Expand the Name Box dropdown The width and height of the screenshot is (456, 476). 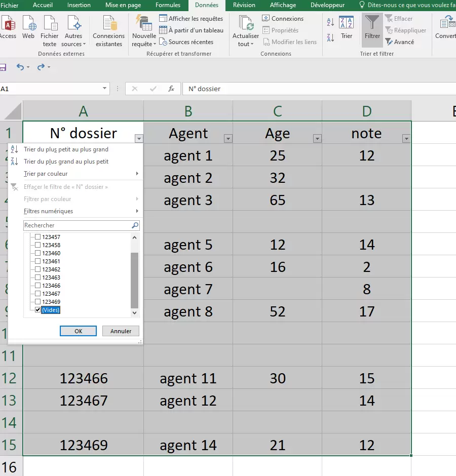[104, 88]
